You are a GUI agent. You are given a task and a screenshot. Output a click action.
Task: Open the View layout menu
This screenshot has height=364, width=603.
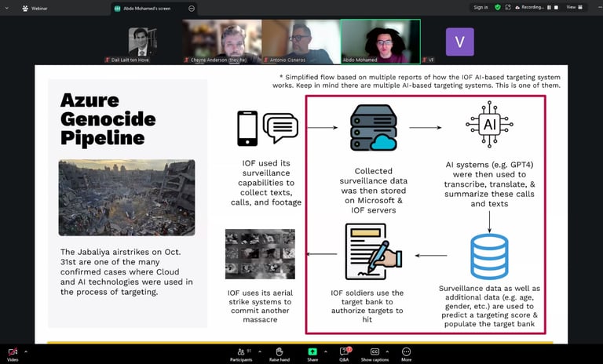[x=575, y=7]
